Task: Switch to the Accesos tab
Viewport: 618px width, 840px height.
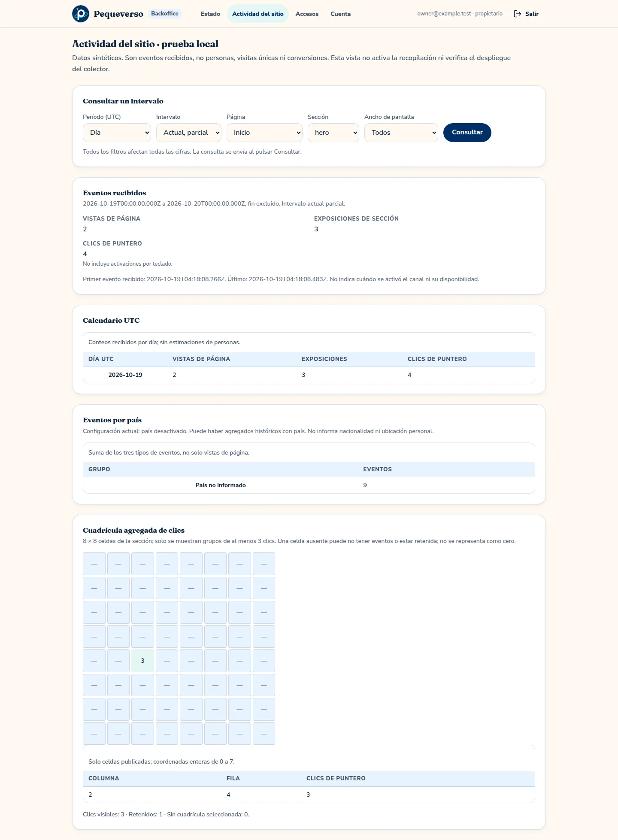Action: point(307,14)
